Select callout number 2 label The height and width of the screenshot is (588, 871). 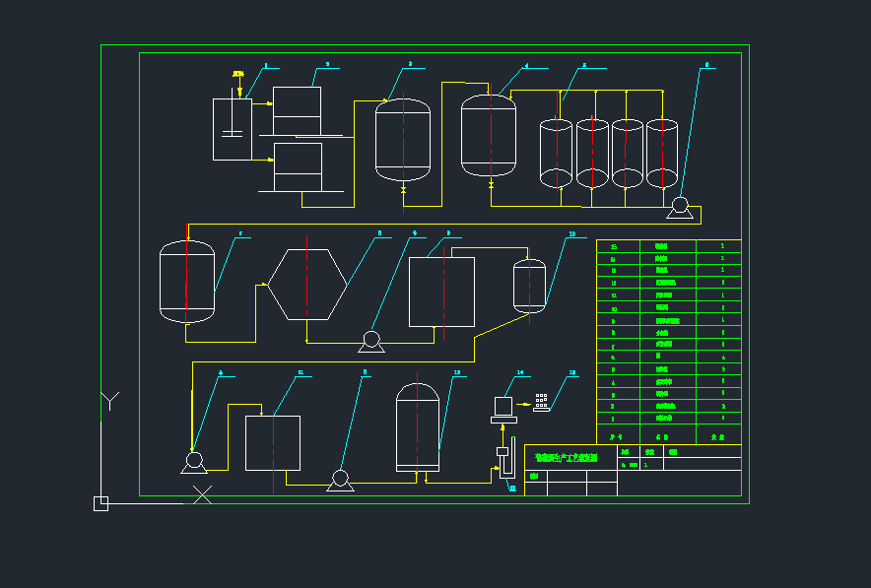click(327, 65)
